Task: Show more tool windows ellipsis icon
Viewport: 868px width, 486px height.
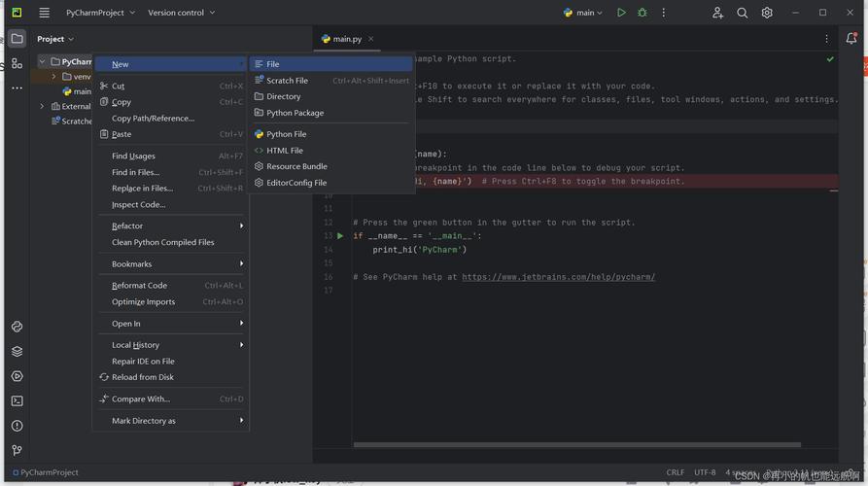Action: [x=17, y=87]
